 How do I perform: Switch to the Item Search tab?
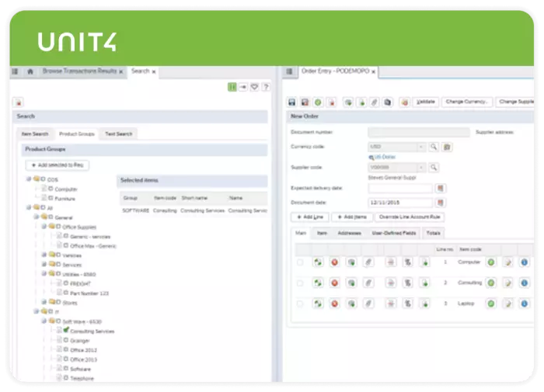[35, 134]
